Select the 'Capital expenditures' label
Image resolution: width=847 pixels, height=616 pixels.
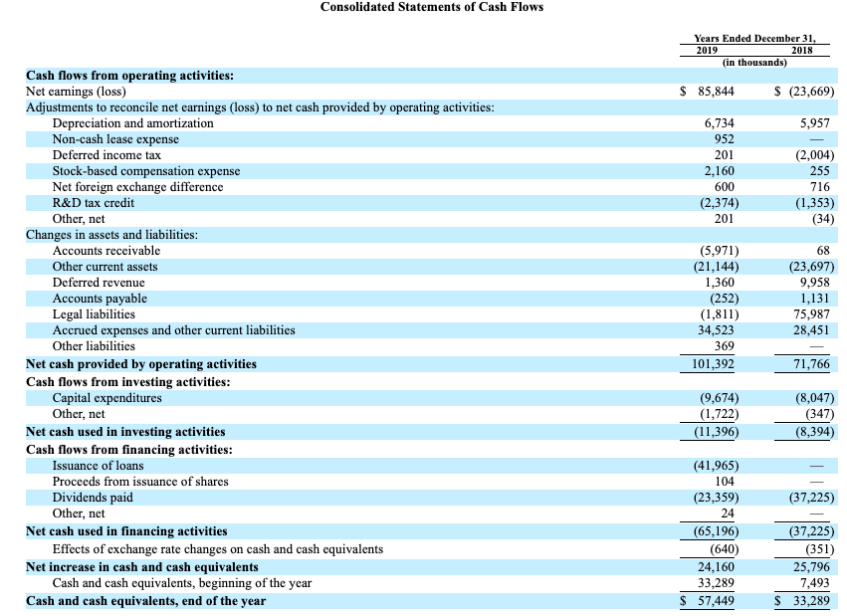point(106,398)
